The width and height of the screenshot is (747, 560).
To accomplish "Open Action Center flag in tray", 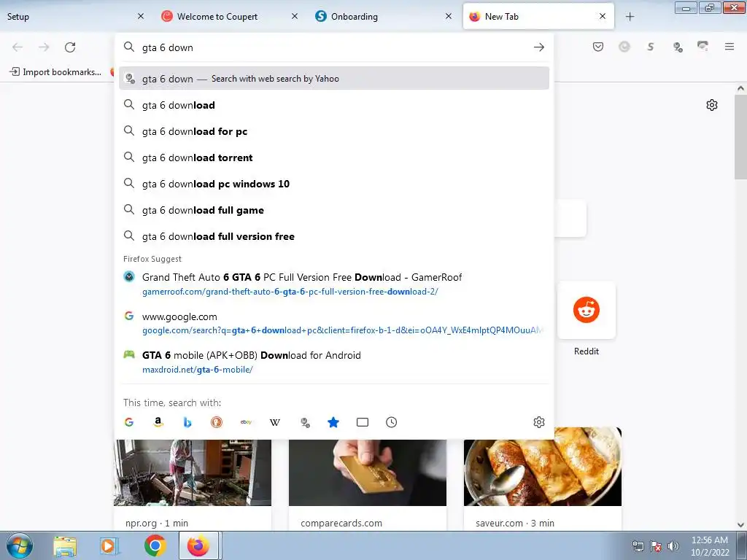I will (x=656, y=545).
